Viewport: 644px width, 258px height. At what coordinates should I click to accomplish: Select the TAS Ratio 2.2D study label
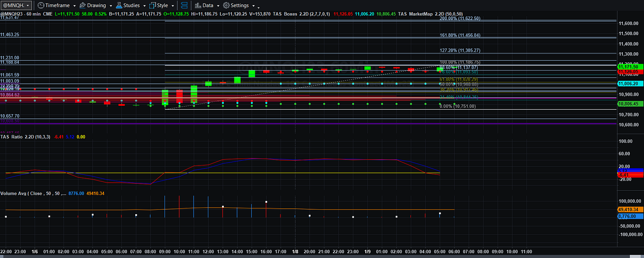point(15,137)
